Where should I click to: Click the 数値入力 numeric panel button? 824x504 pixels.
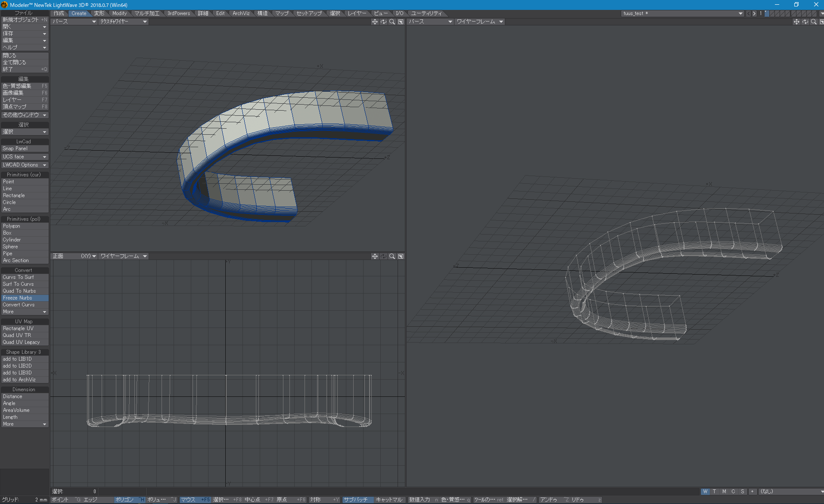[x=424, y=500]
